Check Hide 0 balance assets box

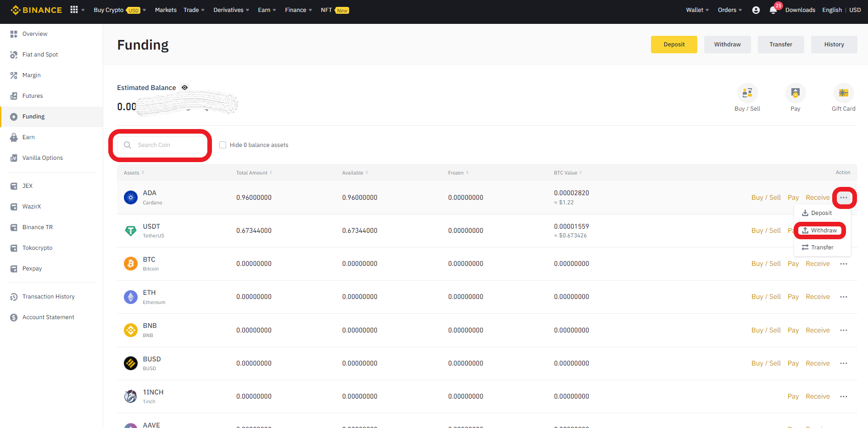(223, 145)
